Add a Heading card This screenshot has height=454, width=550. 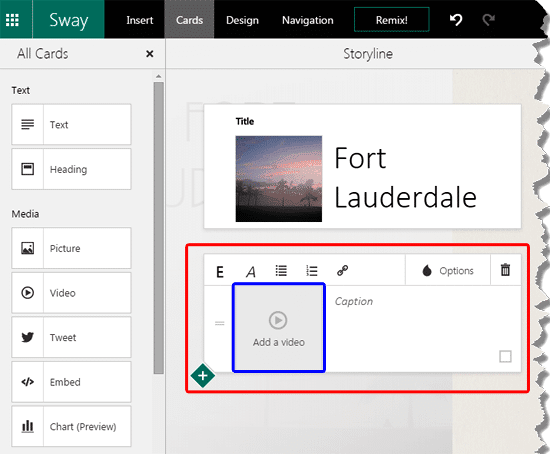coord(71,169)
